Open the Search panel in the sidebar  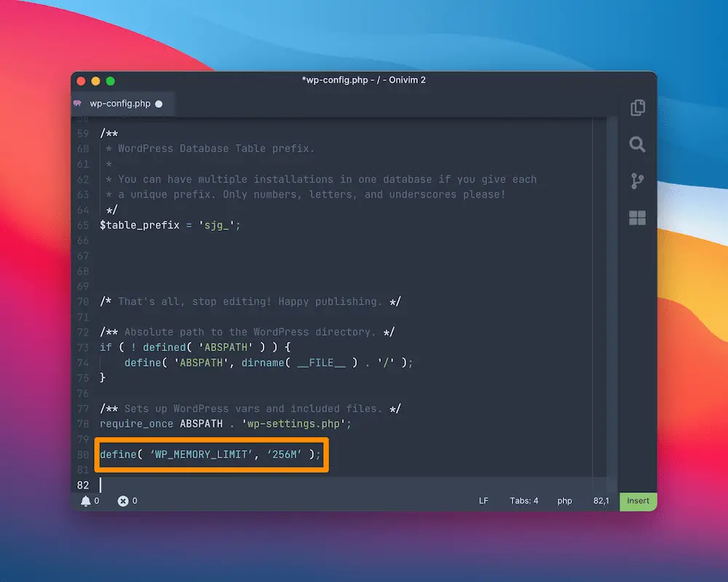(x=638, y=145)
